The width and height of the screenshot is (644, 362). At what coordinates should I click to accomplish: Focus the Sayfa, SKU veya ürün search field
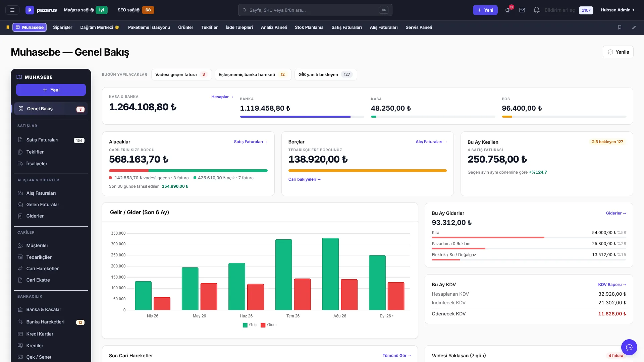pyautogui.click(x=315, y=10)
